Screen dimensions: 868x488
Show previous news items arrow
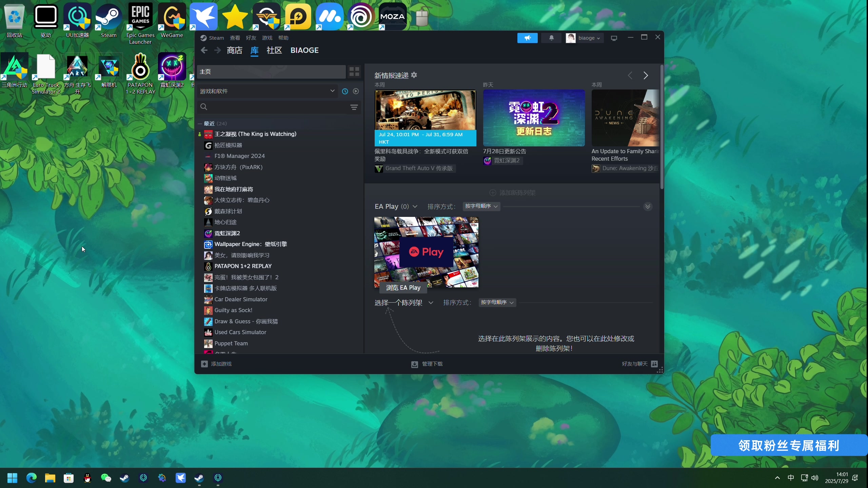630,75
